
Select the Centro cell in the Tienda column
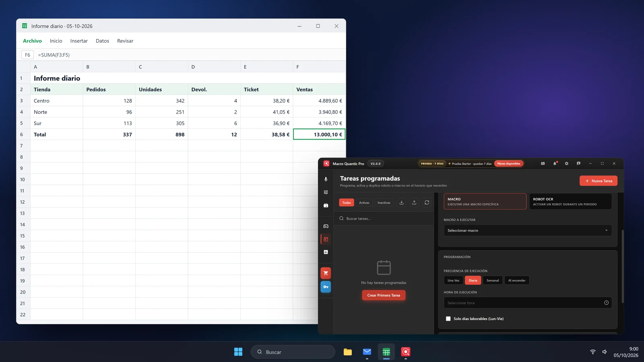click(57, 101)
